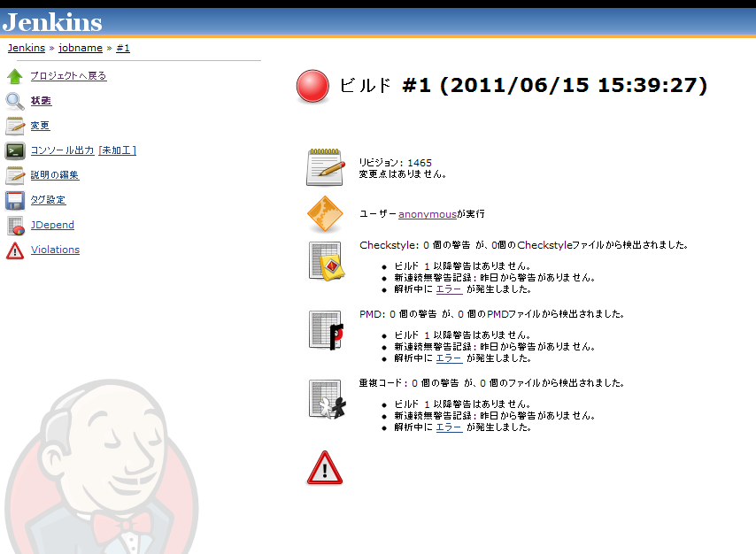This screenshot has height=554, width=756.
Task: Click the orange diamond user cause icon
Action: point(325,213)
